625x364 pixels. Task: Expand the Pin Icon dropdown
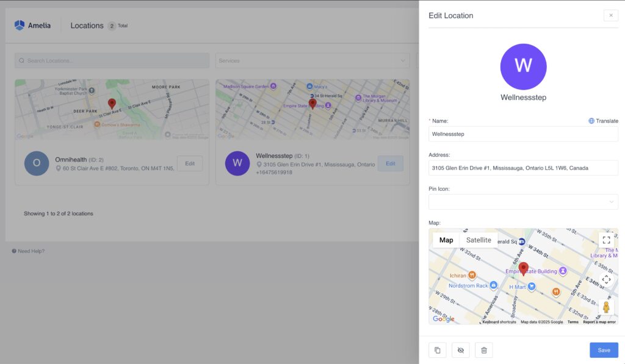click(523, 202)
